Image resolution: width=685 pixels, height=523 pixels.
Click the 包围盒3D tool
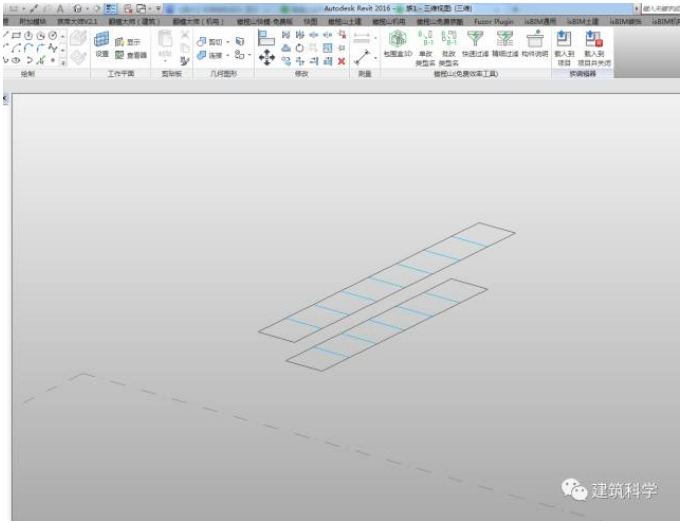(398, 44)
